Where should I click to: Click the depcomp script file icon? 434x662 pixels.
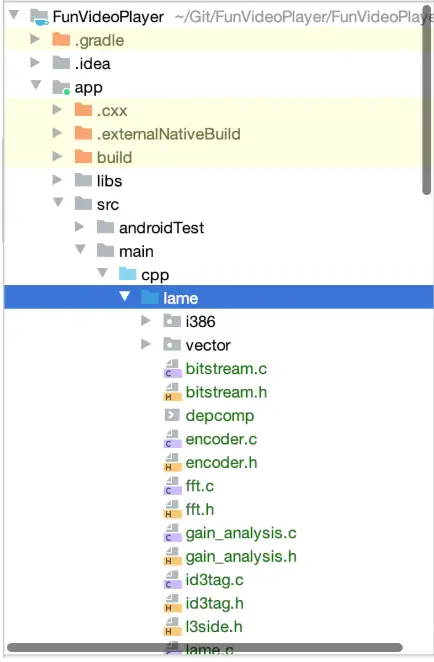[171, 415]
